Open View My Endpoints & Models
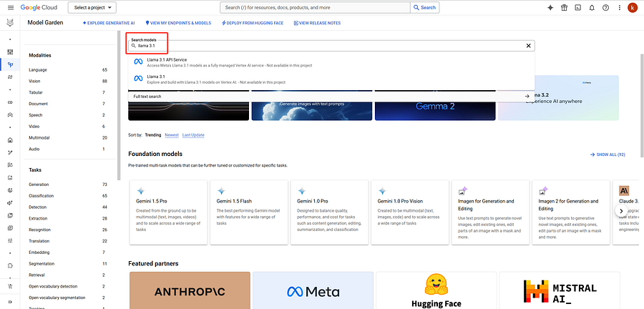The image size is (644, 309). [x=178, y=23]
